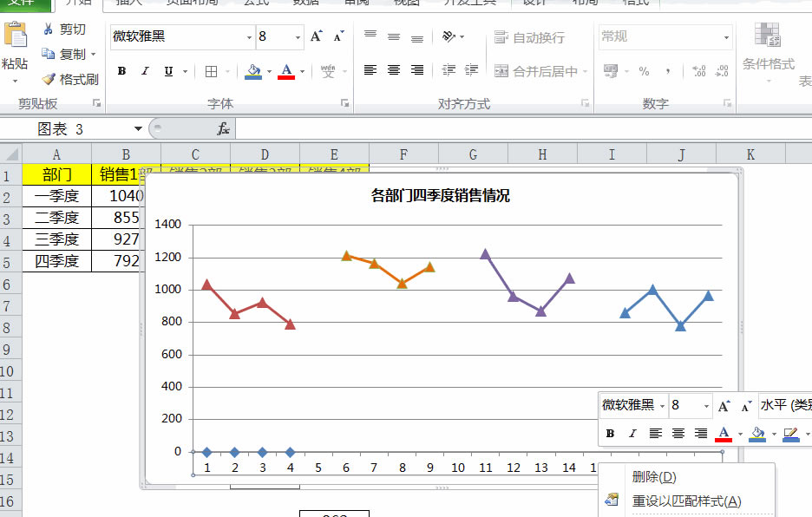Open the Clipboard group dialog launcher
Screen dimensions: 812x517
pyautogui.click(x=96, y=103)
